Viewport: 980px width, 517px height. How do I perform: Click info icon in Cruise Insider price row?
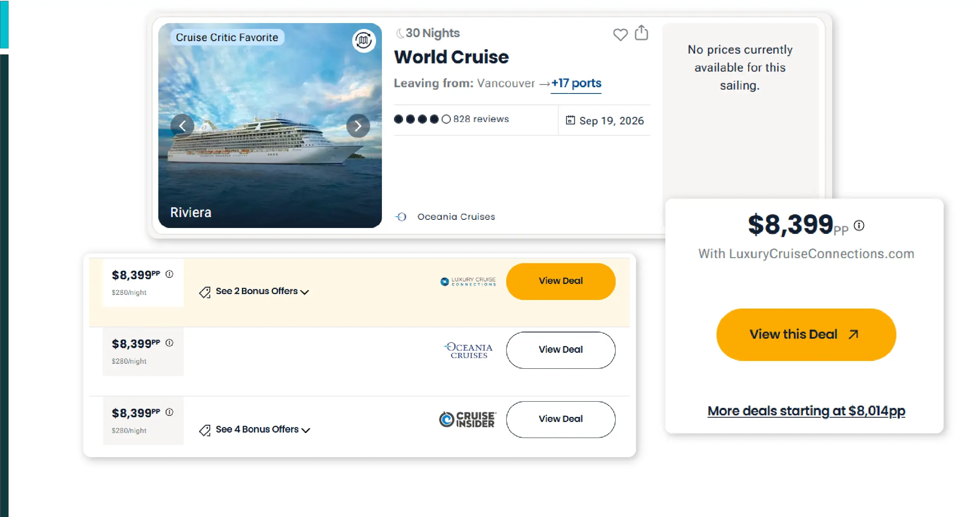tap(169, 412)
